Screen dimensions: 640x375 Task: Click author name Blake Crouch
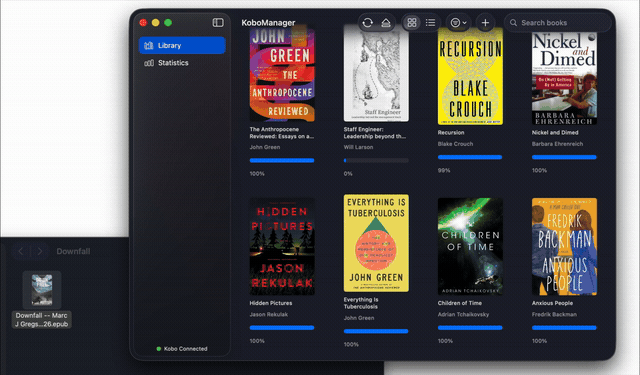(x=455, y=144)
